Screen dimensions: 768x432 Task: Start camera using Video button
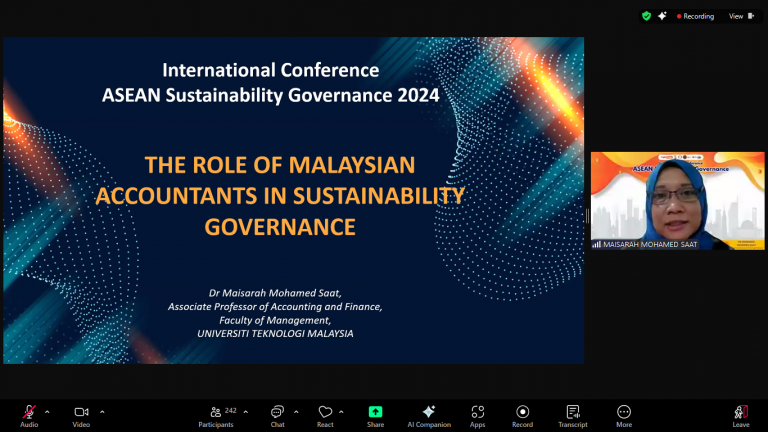pos(81,416)
